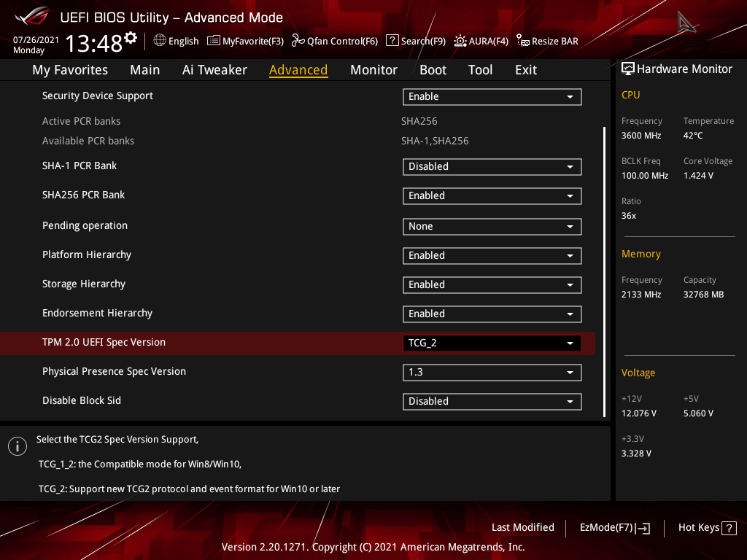Select Security Device Support label
Image resolution: width=747 pixels, height=560 pixels.
click(98, 96)
